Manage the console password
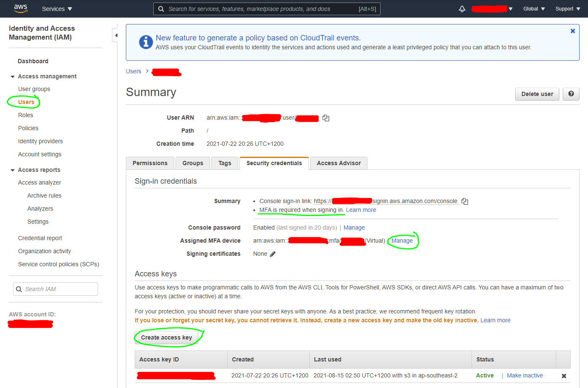Image resolution: width=588 pixels, height=388 pixels. click(x=354, y=227)
